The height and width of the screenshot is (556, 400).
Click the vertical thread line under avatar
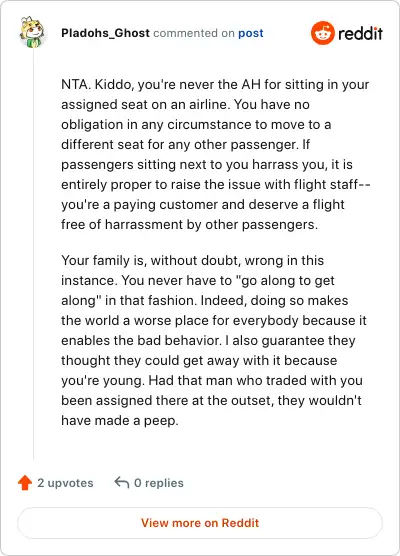pos(34,255)
